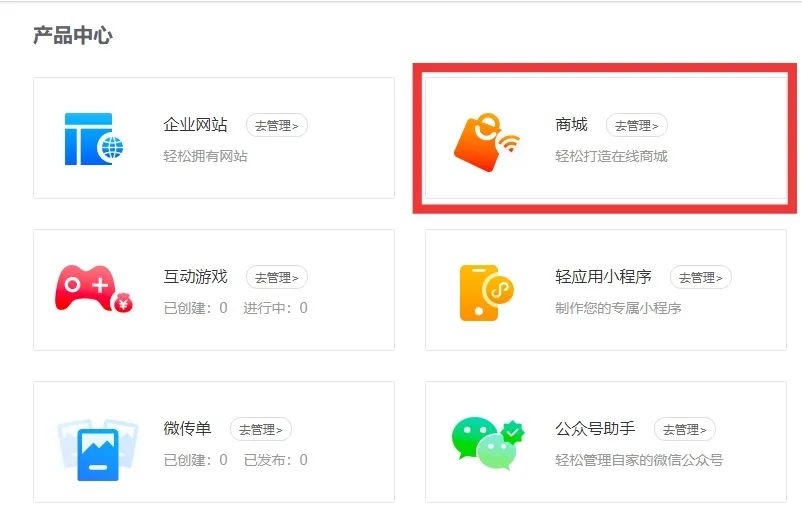Select 去管理 beside 微传单
Image resolution: width=802 pixels, height=516 pixels.
click(260, 429)
